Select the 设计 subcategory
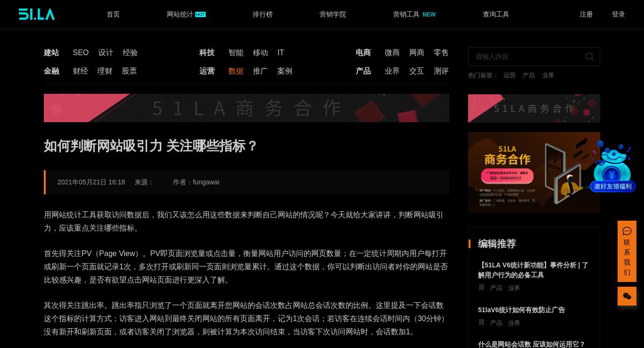Screen dimensions: 644x348 (x=106, y=53)
